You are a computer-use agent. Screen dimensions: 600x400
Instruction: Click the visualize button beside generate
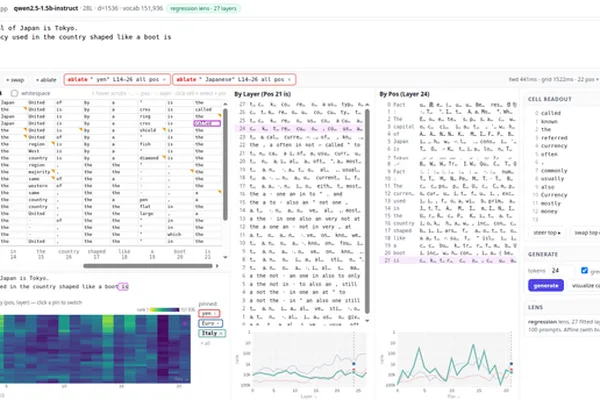tap(584, 286)
